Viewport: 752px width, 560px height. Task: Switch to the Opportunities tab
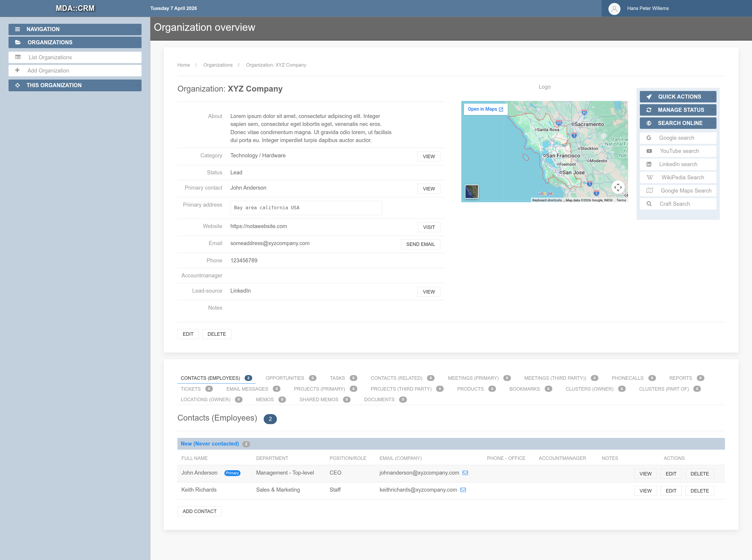(x=285, y=378)
